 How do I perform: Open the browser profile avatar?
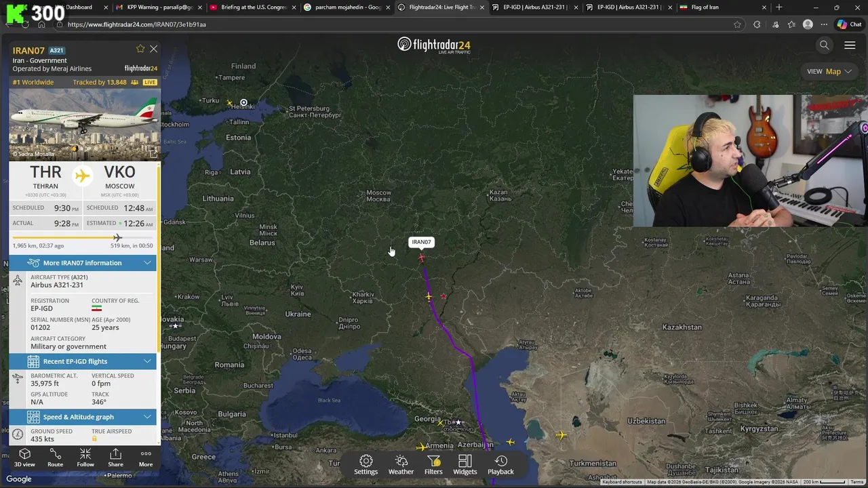(x=808, y=24)
